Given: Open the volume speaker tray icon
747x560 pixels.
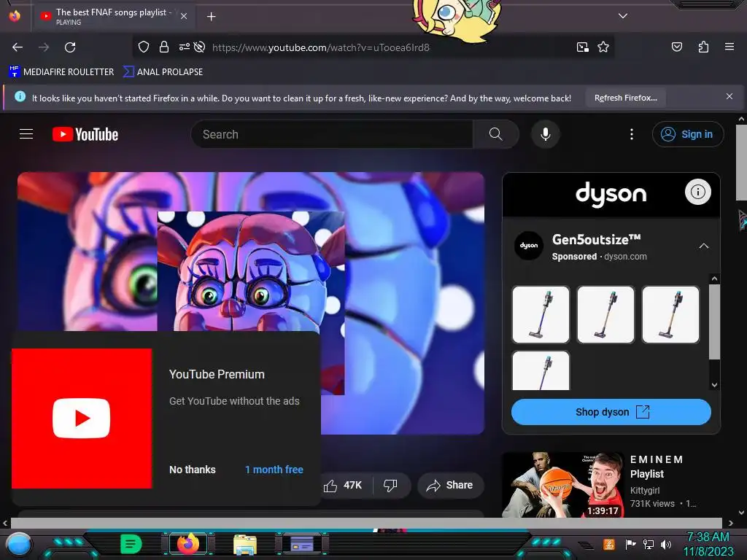Looking at the screenshot, I should [x=665, y=544].
